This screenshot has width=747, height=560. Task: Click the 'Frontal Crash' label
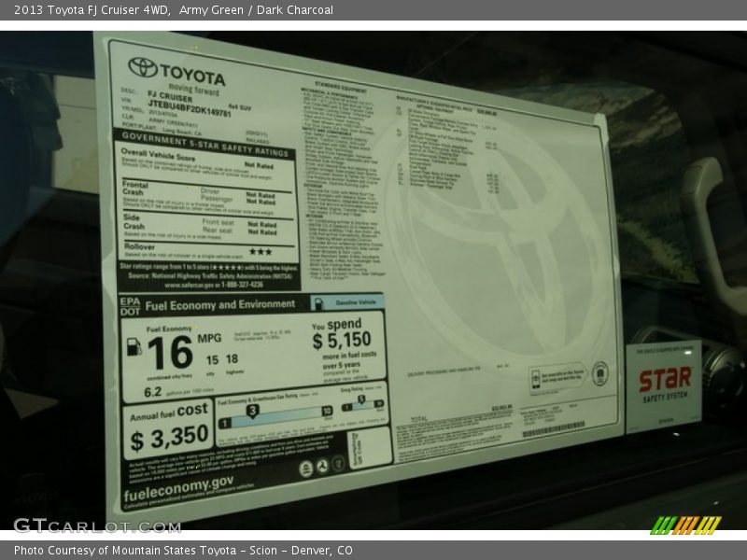135,189
